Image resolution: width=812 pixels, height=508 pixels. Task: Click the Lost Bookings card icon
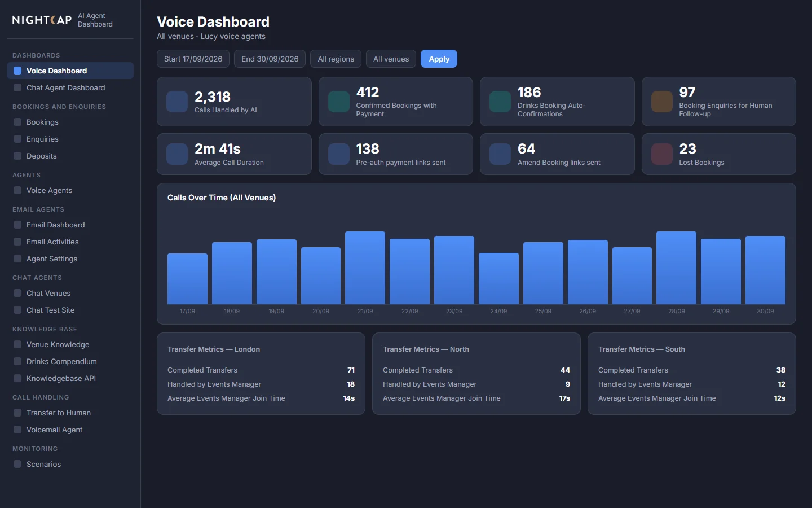pos(662,154)
